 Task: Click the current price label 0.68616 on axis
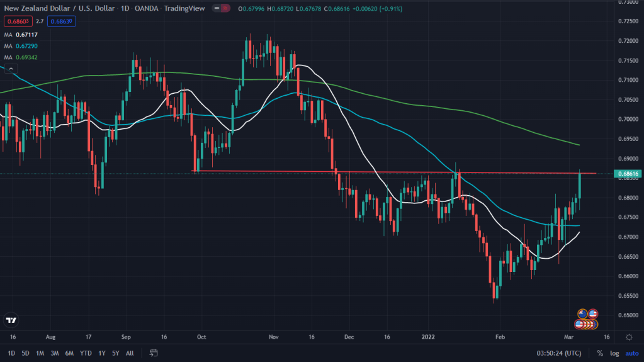(627, 173)
